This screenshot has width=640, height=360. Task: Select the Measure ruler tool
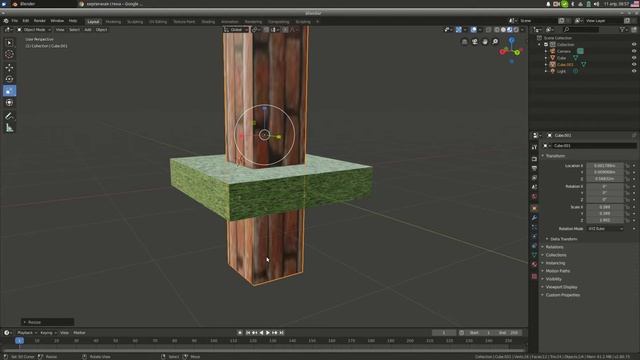click(x=9, y=128)
